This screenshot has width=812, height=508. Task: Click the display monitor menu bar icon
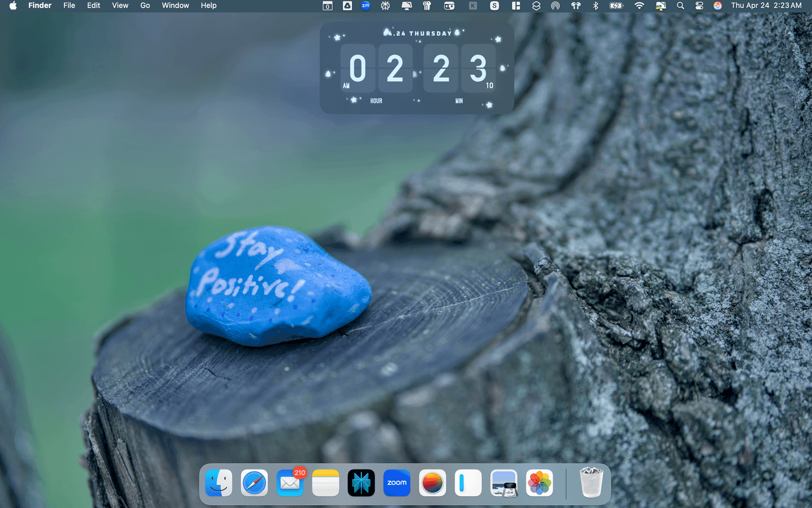click(x=406, y=6)
